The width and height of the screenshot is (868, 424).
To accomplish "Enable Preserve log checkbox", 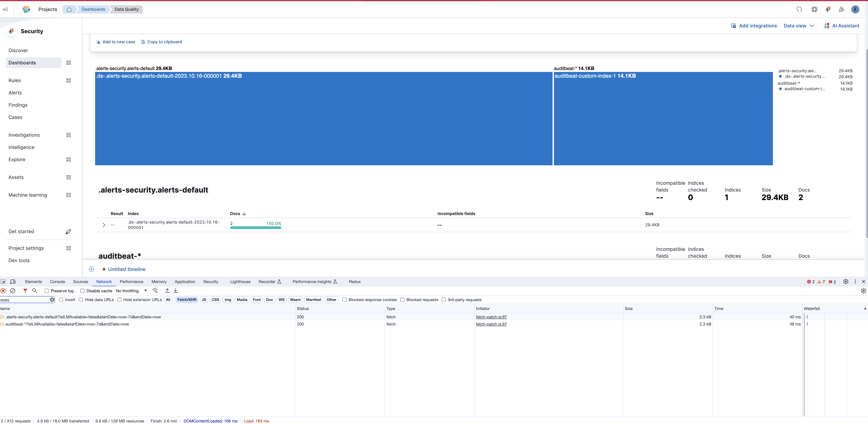I will click(47, 291).
